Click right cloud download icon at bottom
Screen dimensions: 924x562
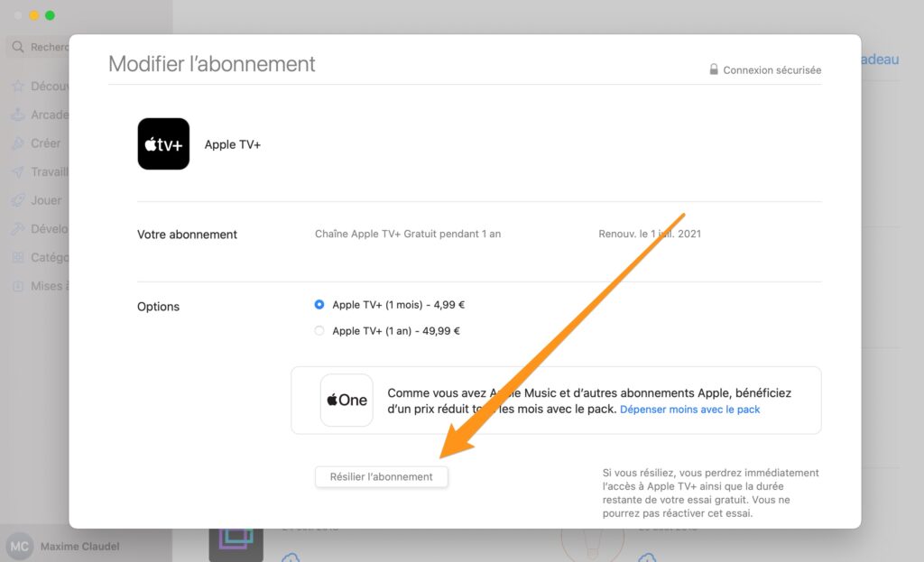(647, 557)
